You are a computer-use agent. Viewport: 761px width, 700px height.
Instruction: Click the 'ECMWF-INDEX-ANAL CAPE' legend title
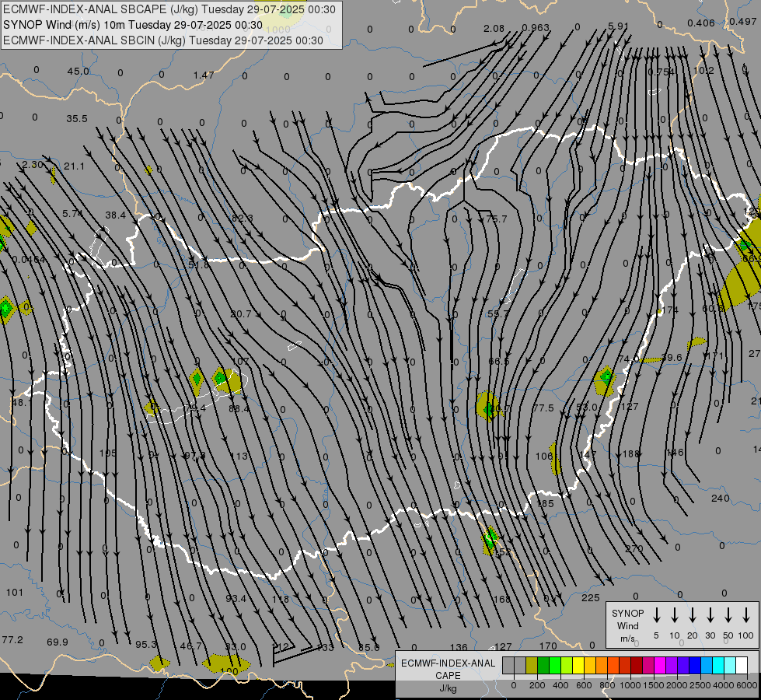coord(448,669)
